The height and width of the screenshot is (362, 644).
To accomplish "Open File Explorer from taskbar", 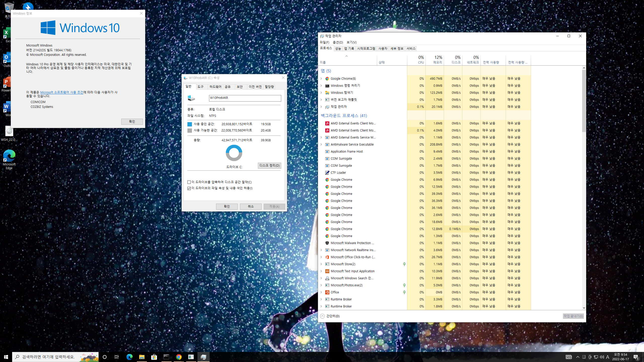I will pyautogui.click(x=142, y=357).
